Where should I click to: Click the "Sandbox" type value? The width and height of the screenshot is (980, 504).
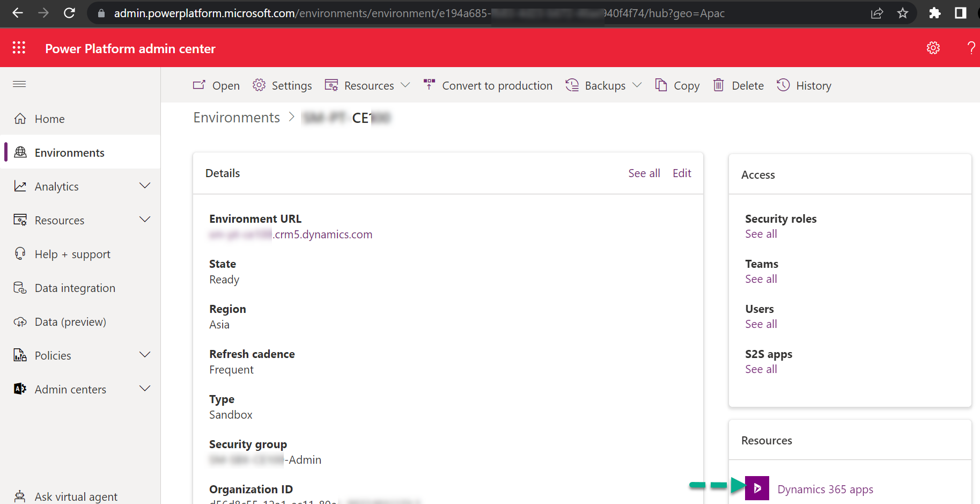(231, 415)
